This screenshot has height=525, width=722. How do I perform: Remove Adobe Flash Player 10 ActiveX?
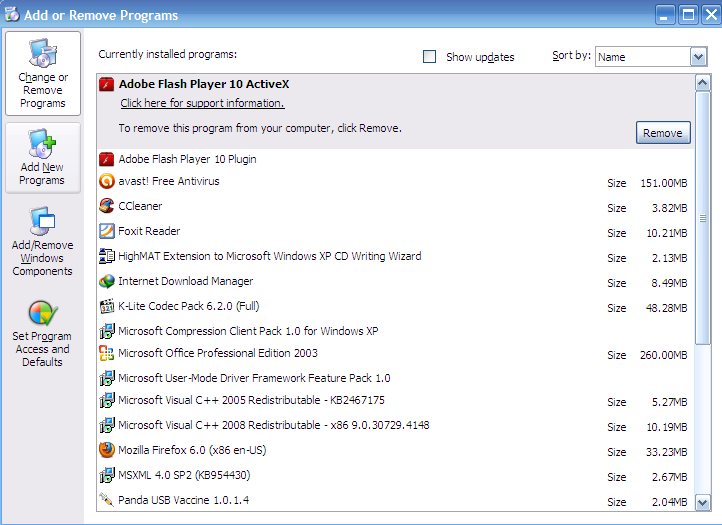coord(663,133)
